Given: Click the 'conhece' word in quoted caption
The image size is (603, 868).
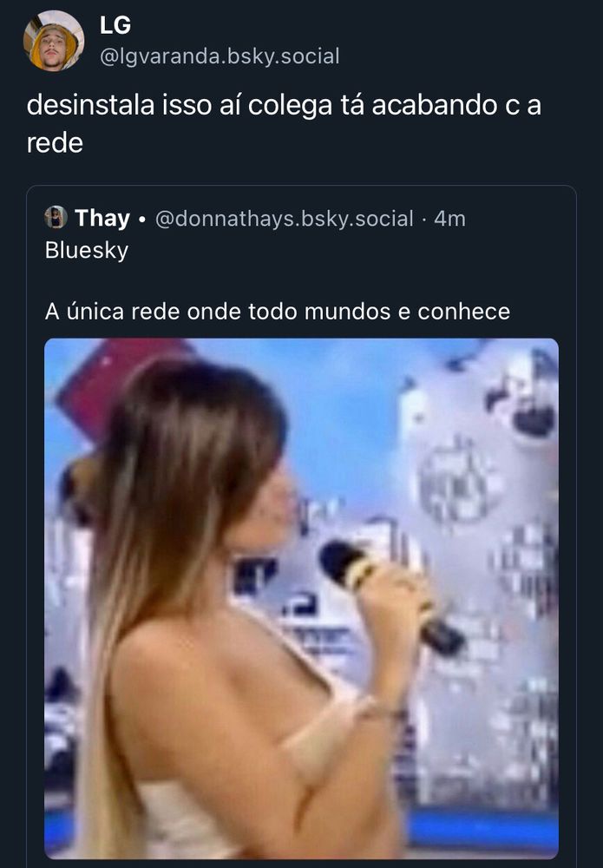Looking at the screenshot, I should coord(463,312).
